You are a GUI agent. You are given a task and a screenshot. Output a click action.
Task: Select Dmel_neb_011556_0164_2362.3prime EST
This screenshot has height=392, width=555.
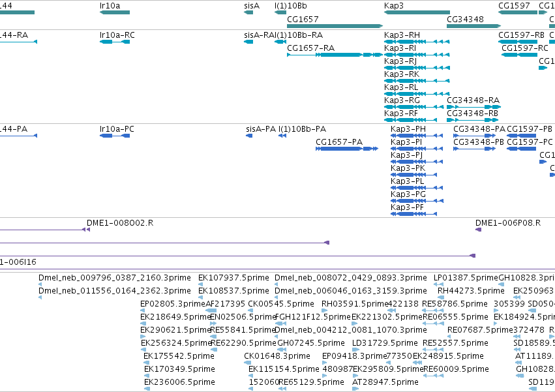[40, 297]
